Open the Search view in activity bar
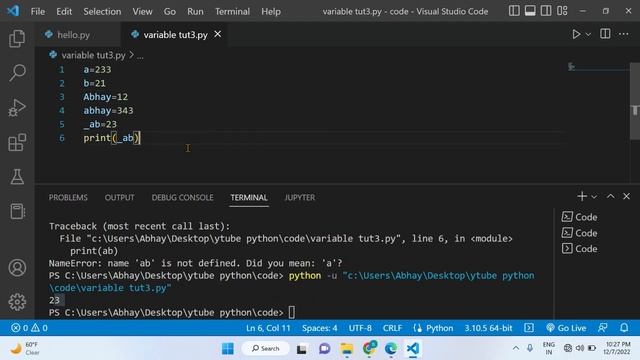Image resolution: width=640 pixels, height=360 pixels. pos(17,73)
